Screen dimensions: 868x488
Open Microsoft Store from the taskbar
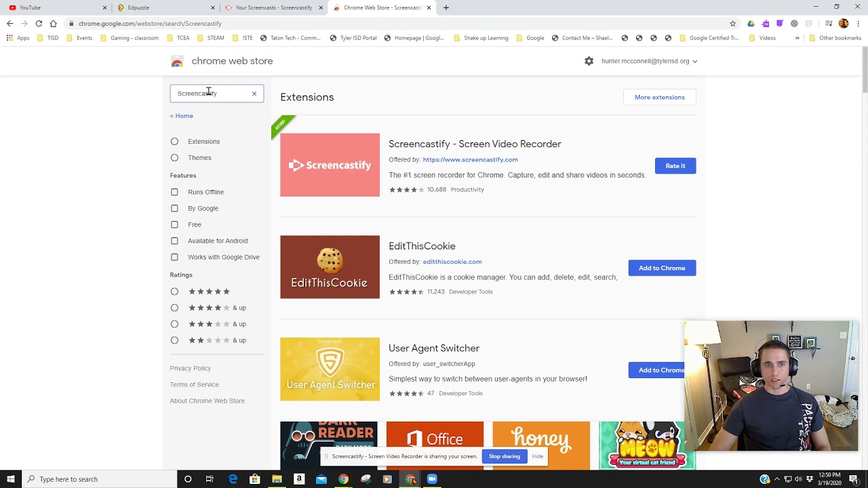pos(254,479)
